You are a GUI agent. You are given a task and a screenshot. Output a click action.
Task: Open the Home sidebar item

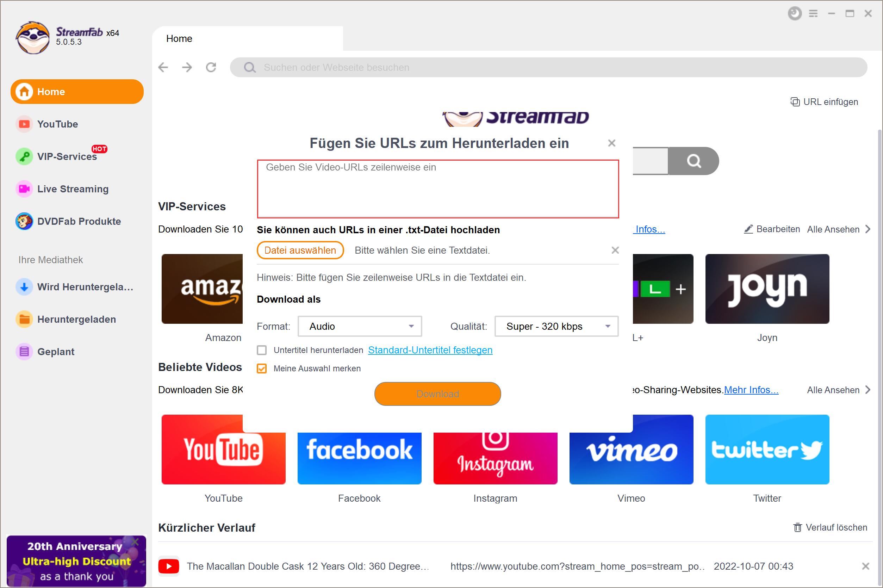point(77,92)
